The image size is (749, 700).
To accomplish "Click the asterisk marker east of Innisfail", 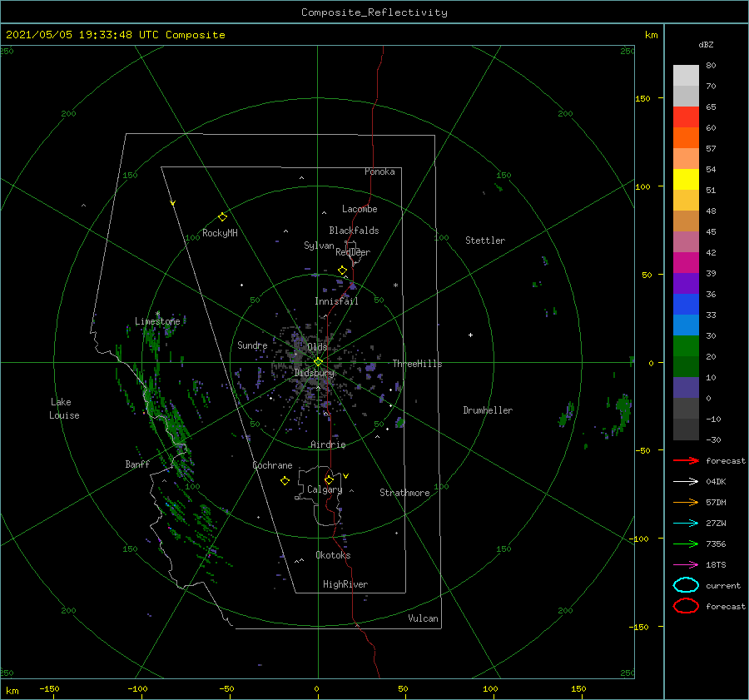I will pos(395,285).
